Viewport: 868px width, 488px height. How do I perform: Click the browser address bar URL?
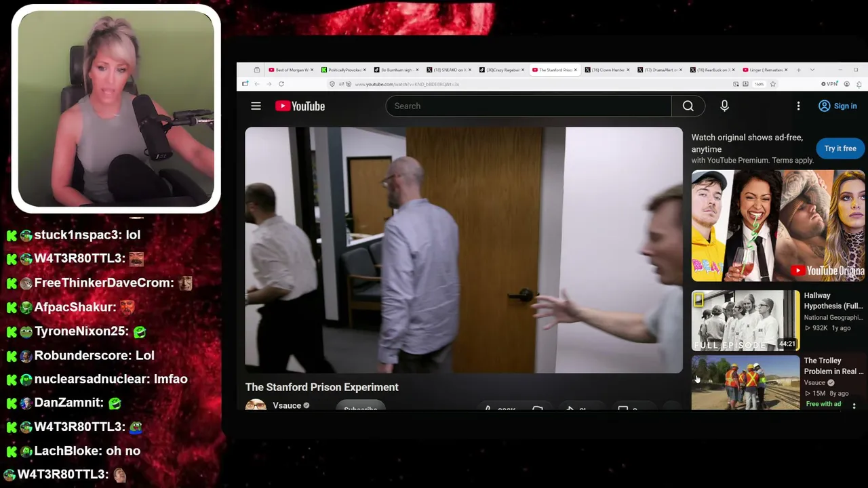point(407,84)
